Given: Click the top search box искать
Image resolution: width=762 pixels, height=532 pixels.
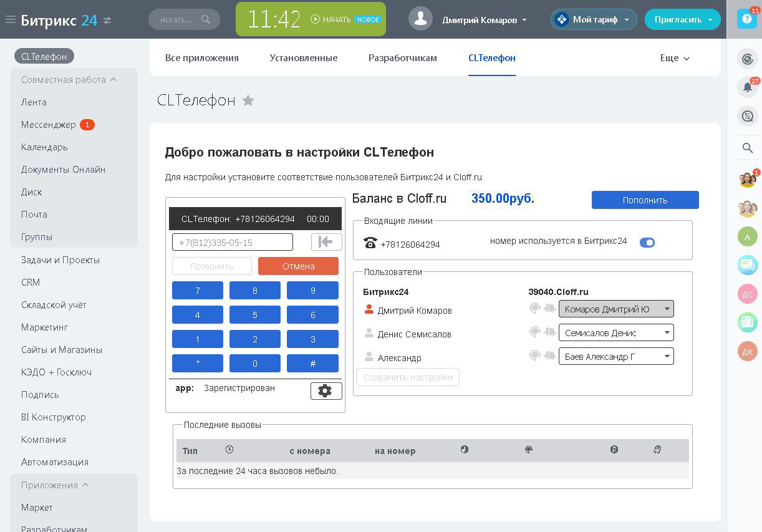Looking at the screenshot, I should pyautogui.click(x=184, y=20).
